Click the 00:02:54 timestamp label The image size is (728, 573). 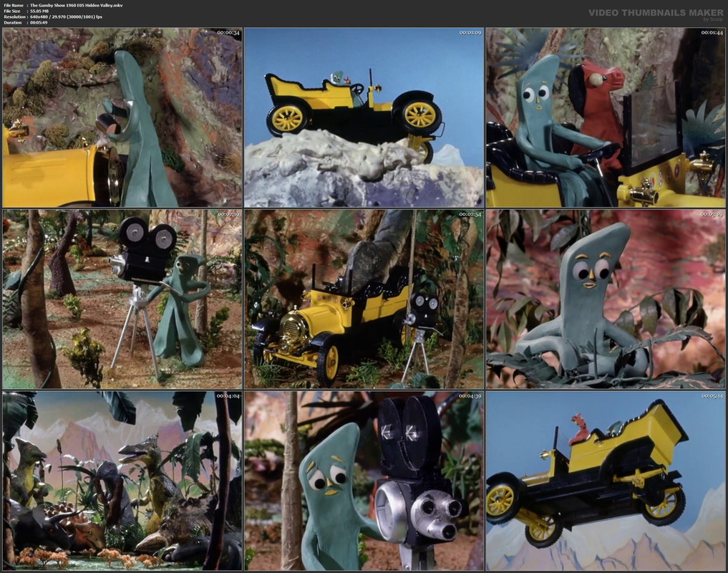(x=470, y=214)
